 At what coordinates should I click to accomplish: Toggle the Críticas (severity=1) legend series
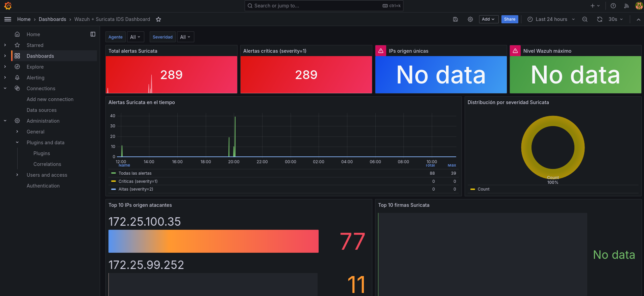tap(138, 181)
